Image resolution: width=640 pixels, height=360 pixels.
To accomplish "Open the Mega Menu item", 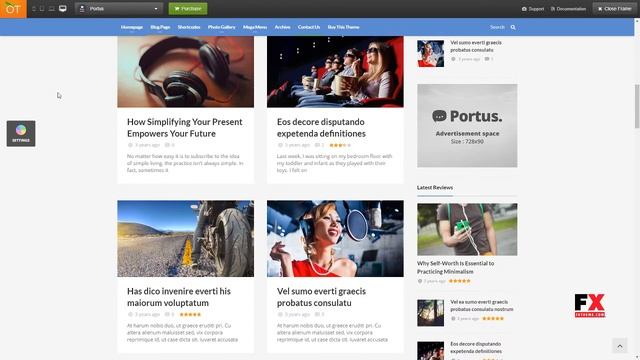I will tap(255, 27).
